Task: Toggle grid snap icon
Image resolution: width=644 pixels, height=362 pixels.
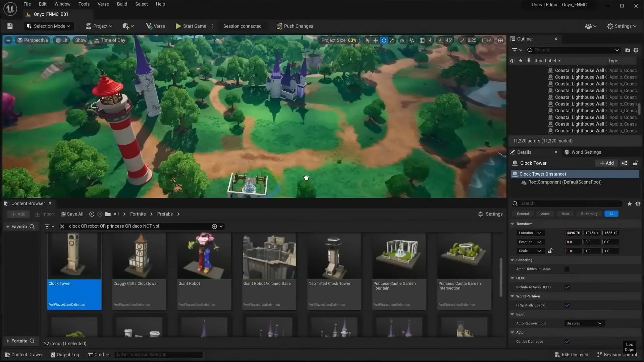Action: coord(422,40)
